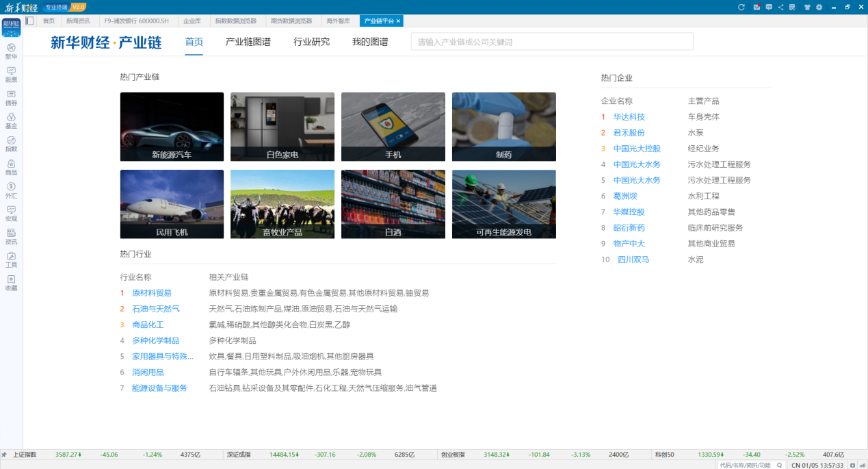Click the refresh icon in title bar
Screen dimensions: 868x469
pos(741,7)
